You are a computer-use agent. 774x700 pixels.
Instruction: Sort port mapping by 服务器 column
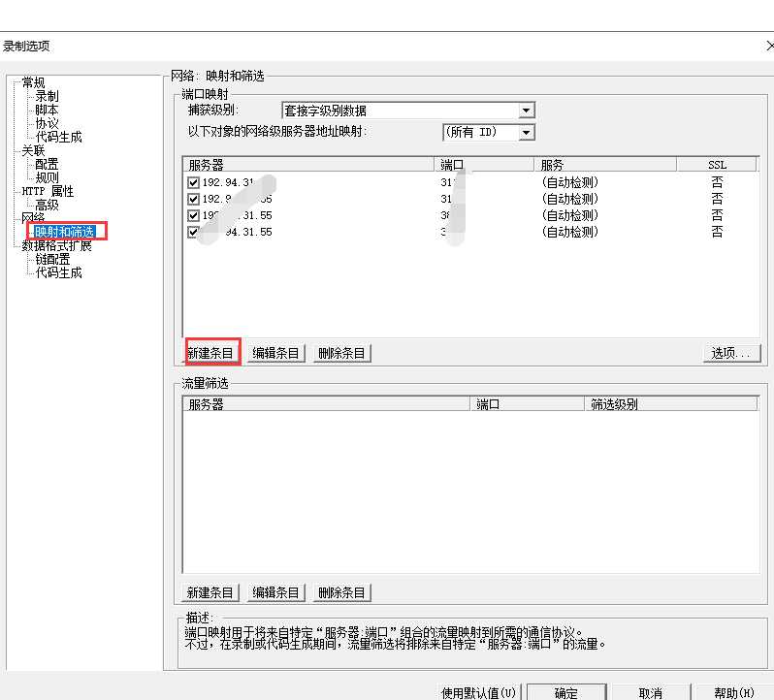click(x=308, y=164)
